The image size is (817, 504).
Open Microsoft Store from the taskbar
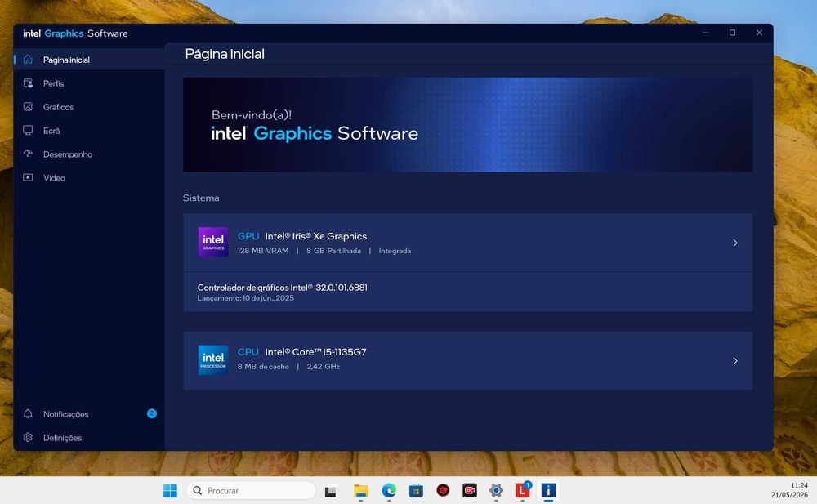(416, 490)
